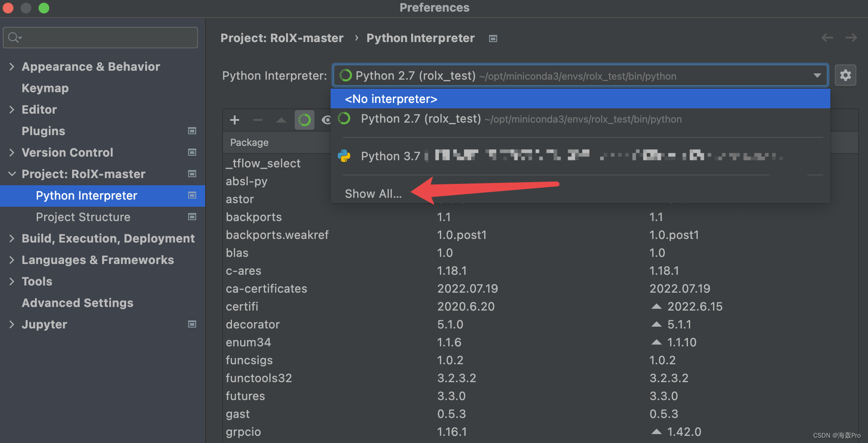
Task: Click the plus icon to install package
Action: [x=235, y=120]
